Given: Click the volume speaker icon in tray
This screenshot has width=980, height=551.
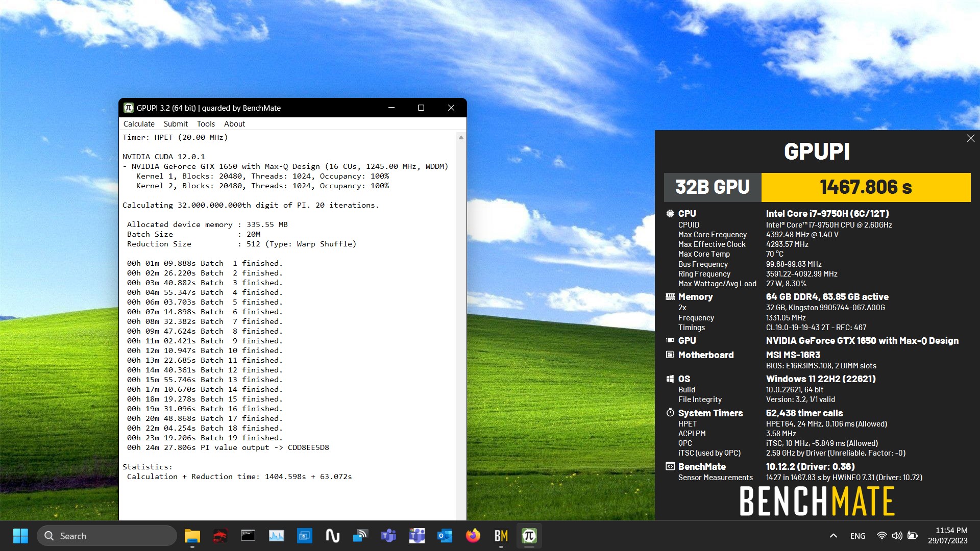Looking at the screenshot, I should (x=897, y=536).
